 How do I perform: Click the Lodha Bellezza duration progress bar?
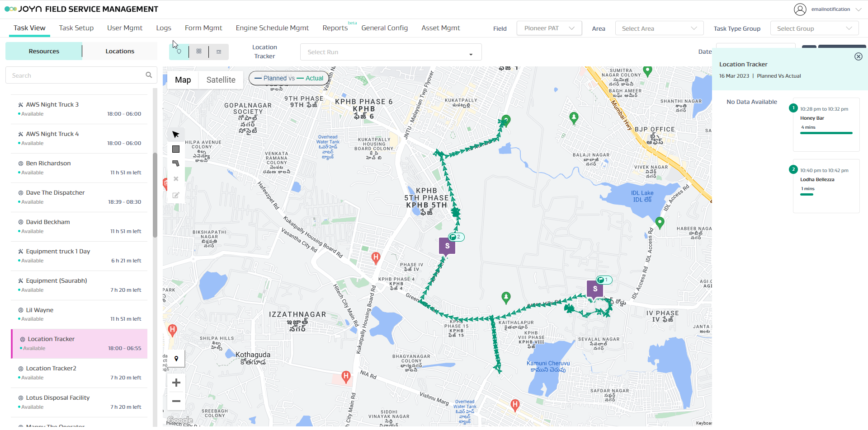(807, 195)
